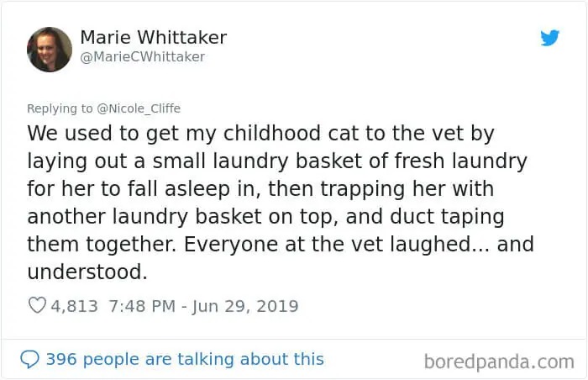Viewport: 588px width, 380px height.
Task: Click the 4,813 likes count
Action: (x=75, y=306)
